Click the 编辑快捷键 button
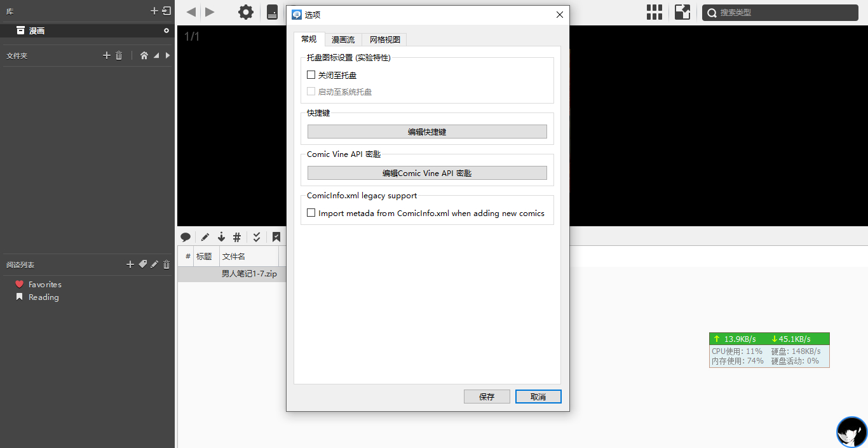Viewport: 868px width, 448px height. 427,132
